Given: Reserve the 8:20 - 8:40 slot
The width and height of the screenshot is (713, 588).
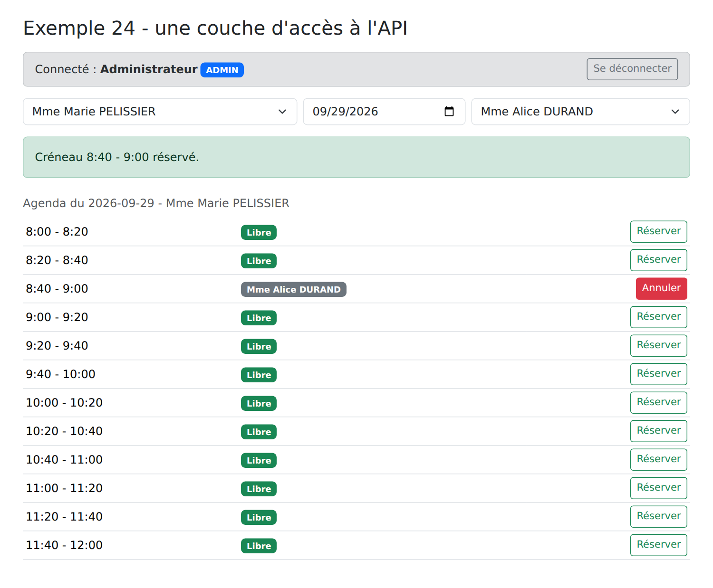Looking at the screenshot, I should coord(658,260).
